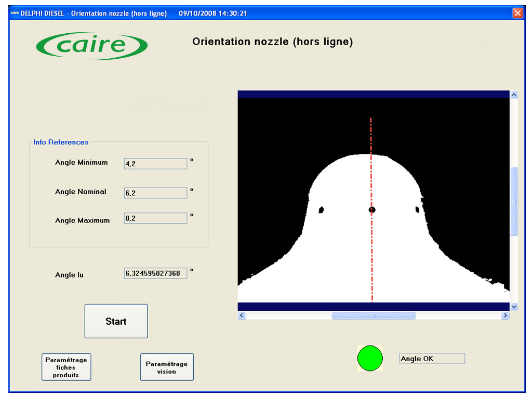
Task: Click the Caire logo
Action: [92, 46]
